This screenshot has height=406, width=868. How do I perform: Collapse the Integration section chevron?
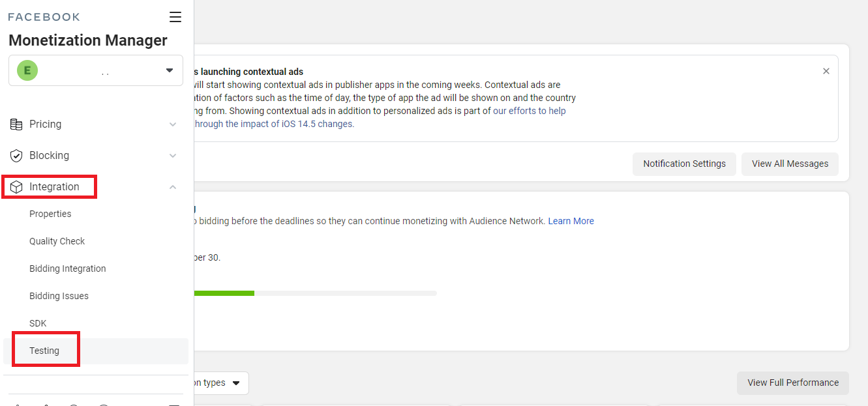[x=173, y=187]
